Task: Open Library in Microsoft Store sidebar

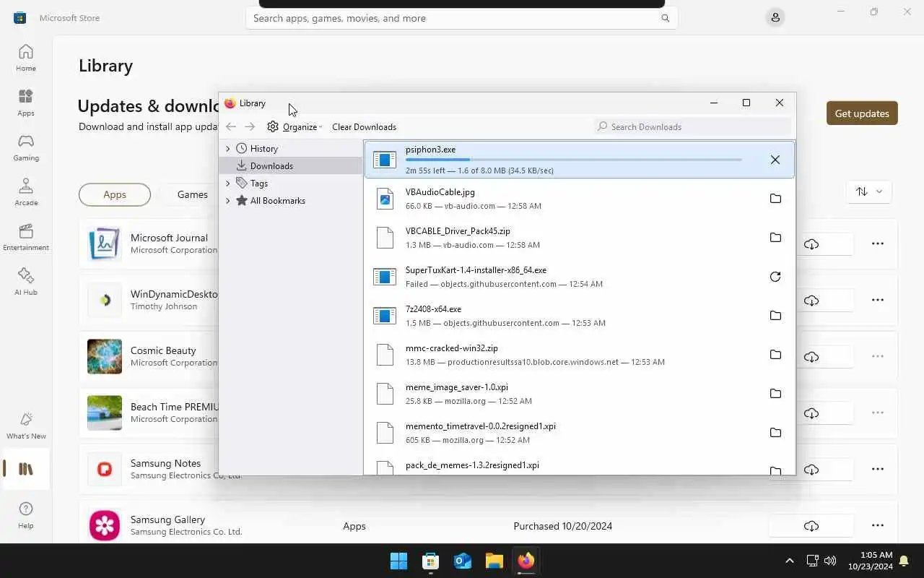Action: click(26, 469)
